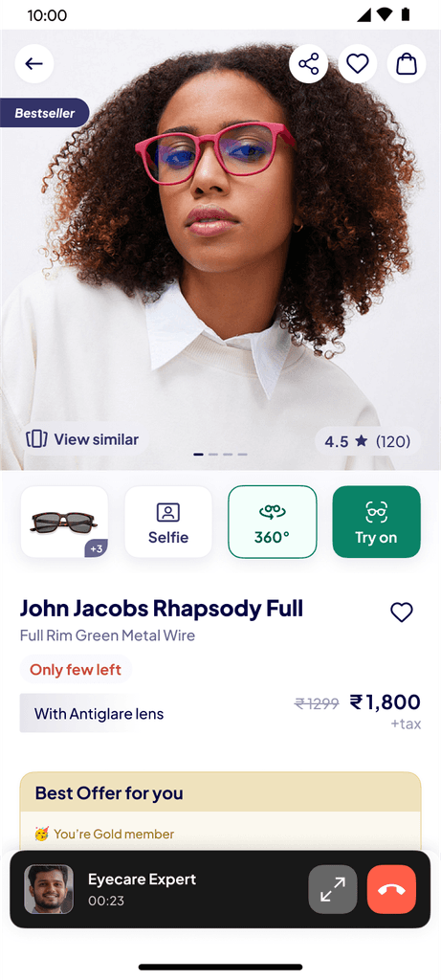This screenshot has width=441, height=980.
Task: Tap the Eyecare Expert profile photo
Action: (49, 889)
